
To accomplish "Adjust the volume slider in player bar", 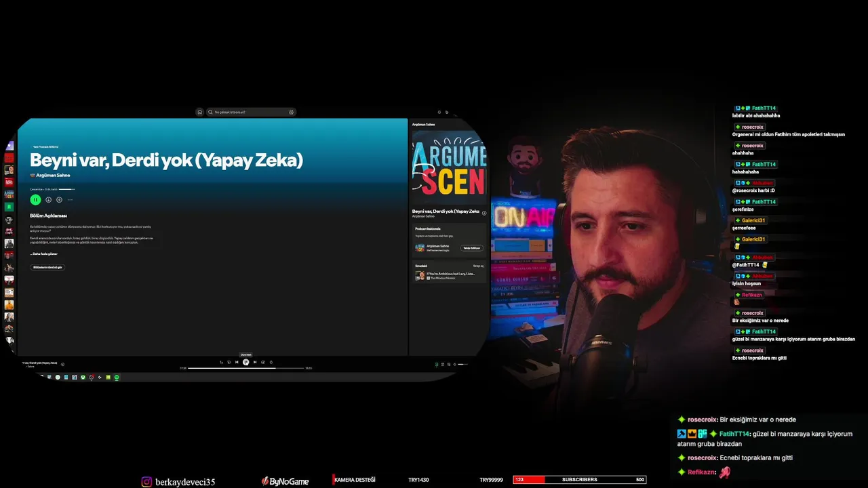I will point(463,364).
